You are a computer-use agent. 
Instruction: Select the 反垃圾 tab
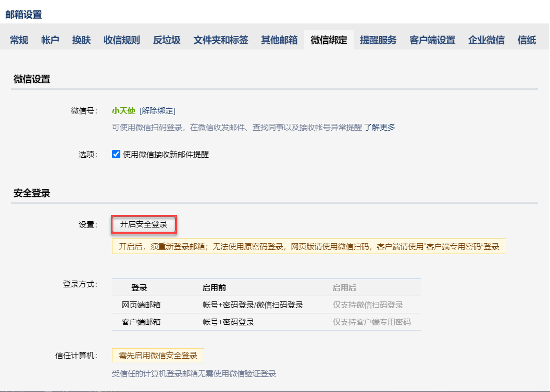tap(167, 40)
